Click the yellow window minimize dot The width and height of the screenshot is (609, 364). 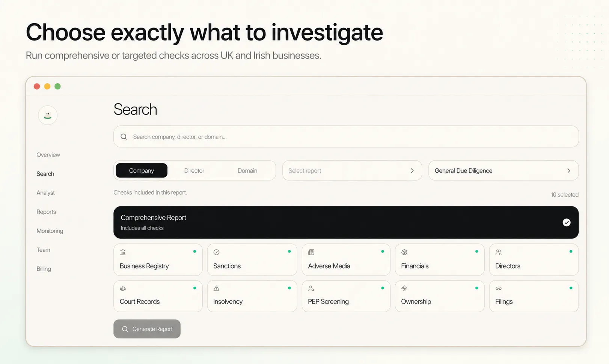(47, 86)
